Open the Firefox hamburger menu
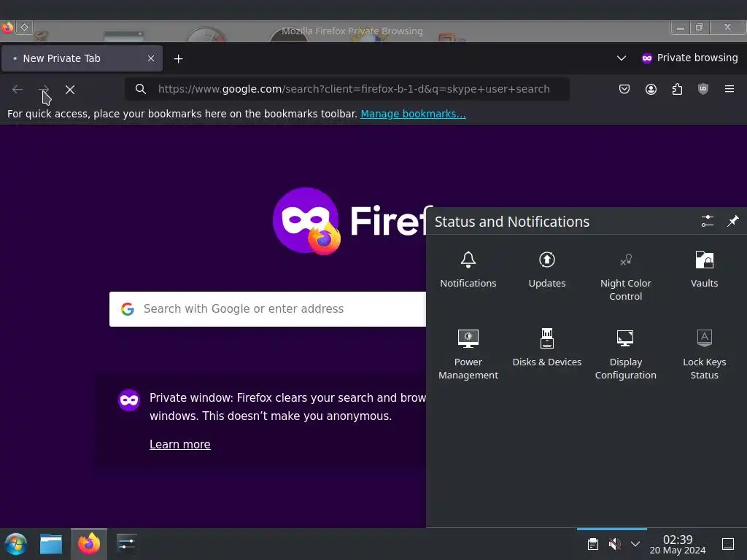 coord(729,89)
